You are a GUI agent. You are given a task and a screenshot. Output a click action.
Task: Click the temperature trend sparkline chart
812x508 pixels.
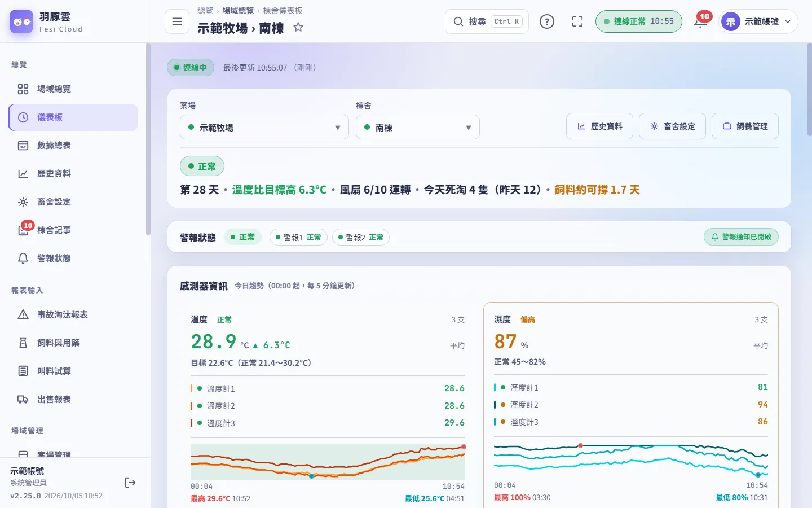[328, 462]
